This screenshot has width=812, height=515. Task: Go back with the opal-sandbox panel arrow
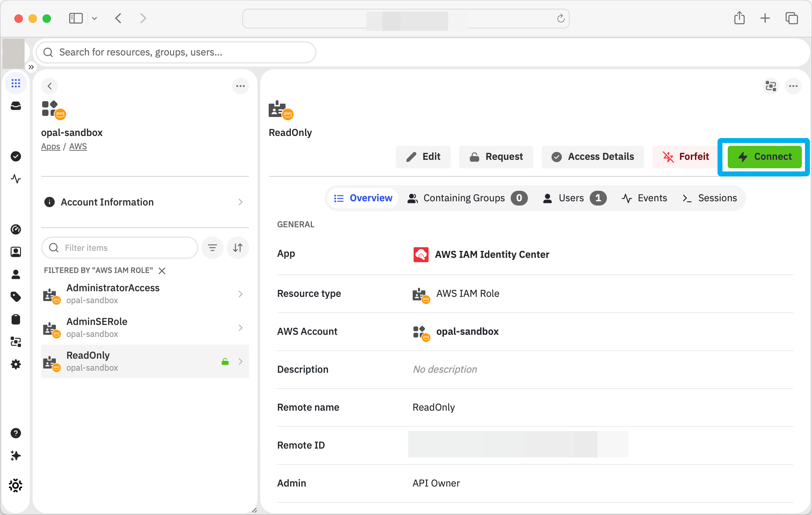tap(50, 86)
